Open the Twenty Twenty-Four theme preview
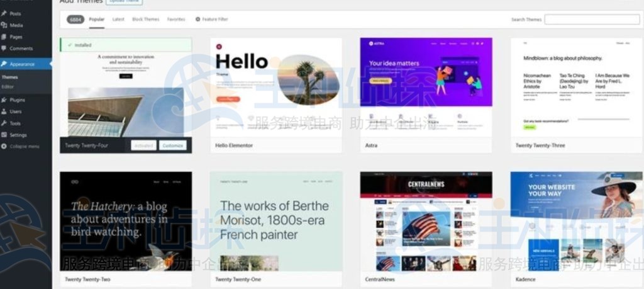The width and height of the screenshot is (644, 289). [x=126, y=94]
